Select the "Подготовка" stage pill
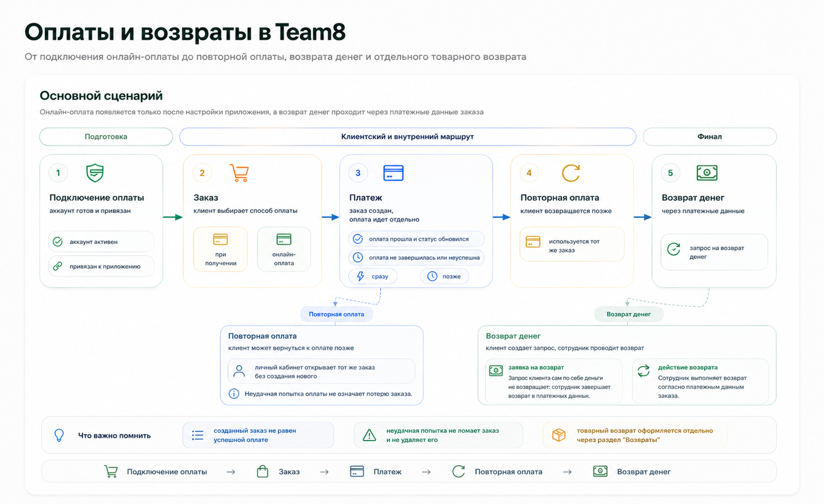This screenshot has height=504, width=824. 106,137
